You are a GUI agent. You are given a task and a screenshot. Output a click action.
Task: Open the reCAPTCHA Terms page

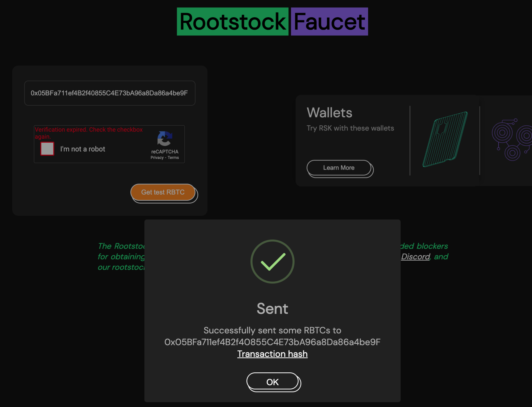tap(173, 157)
